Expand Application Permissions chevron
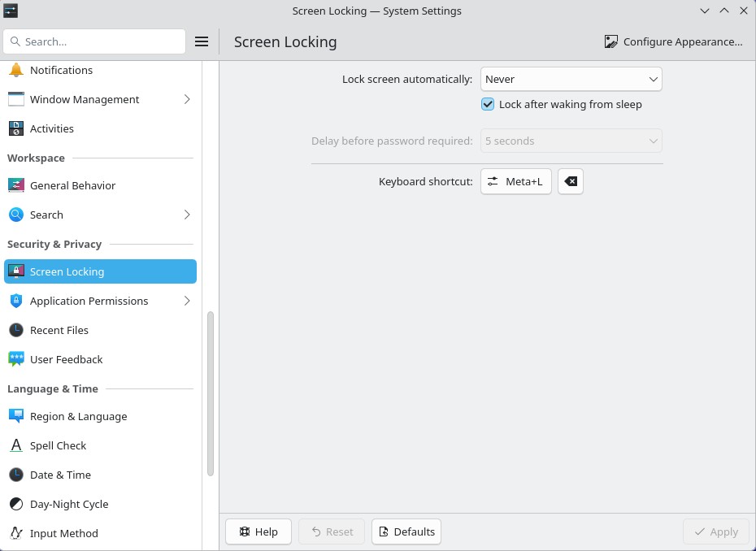Viewport: 756px width, 551px height. [x=187, y=301]
